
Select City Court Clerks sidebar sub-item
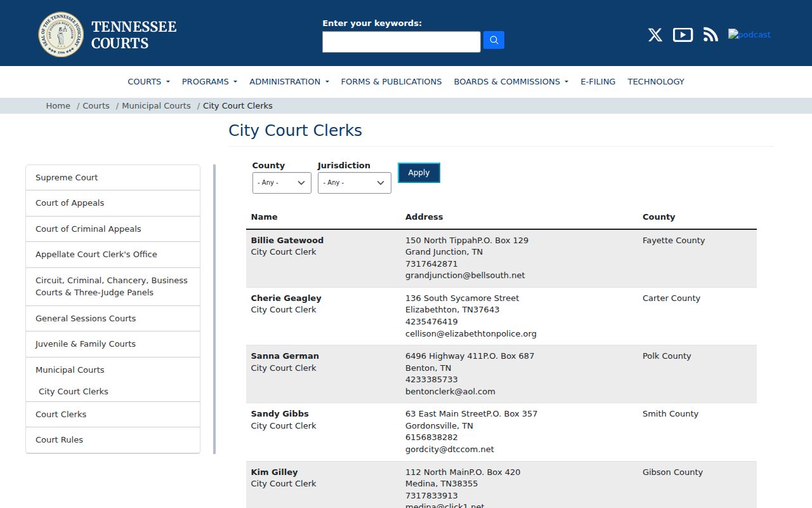pos(74,392)
